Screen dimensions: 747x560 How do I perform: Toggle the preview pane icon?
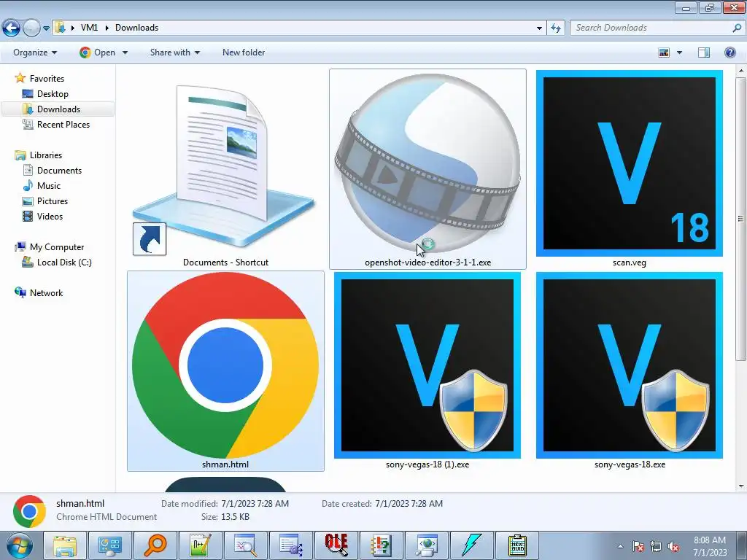(704, 52)
